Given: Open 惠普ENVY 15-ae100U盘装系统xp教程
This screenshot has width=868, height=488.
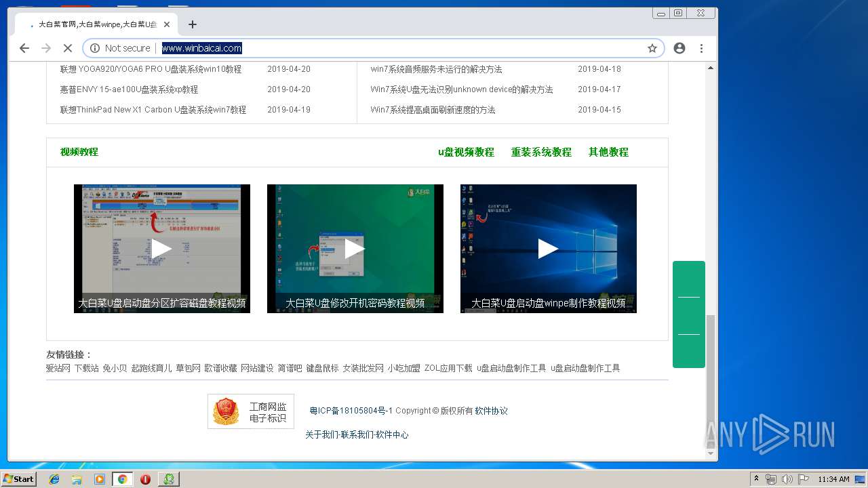Looking at the screenshot, I should tap(129, 89).
